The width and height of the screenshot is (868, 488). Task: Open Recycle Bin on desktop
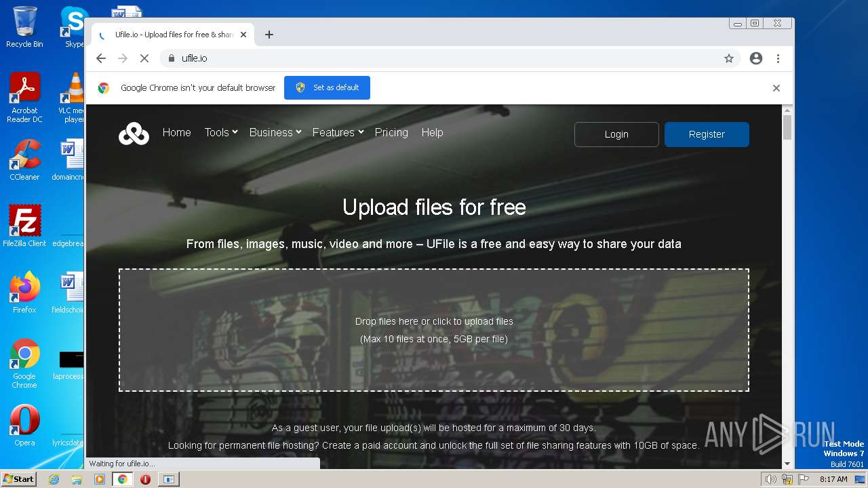coord(24,27)
